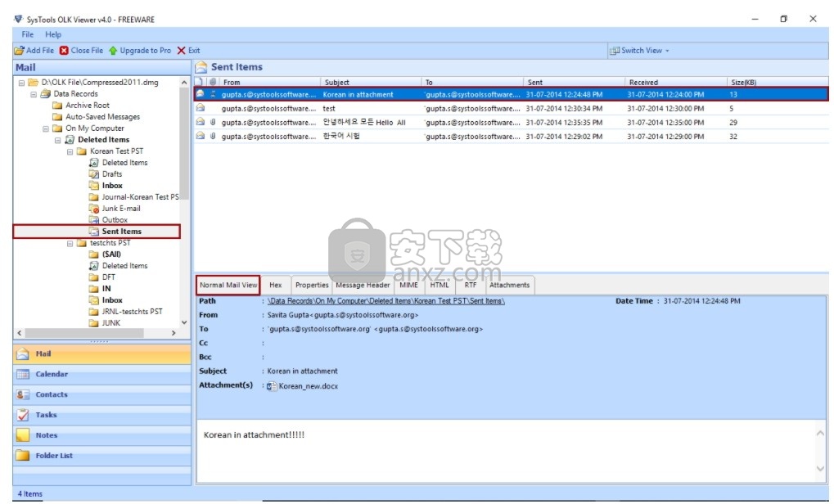834x504 pixels.
Task: Select the email sent at 12:35:35 PM
Action: [512, 122]
